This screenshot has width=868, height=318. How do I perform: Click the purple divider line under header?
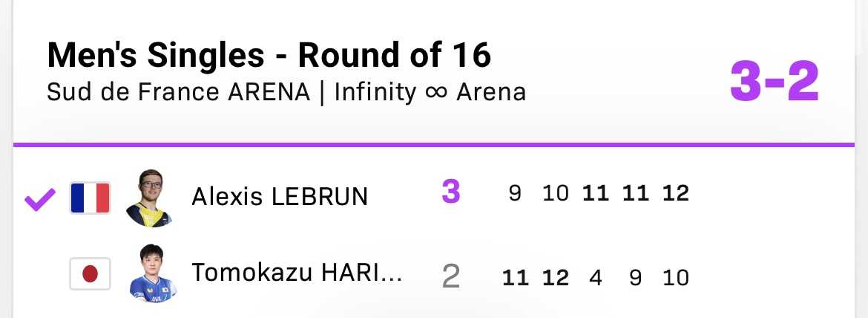point(434,145)
